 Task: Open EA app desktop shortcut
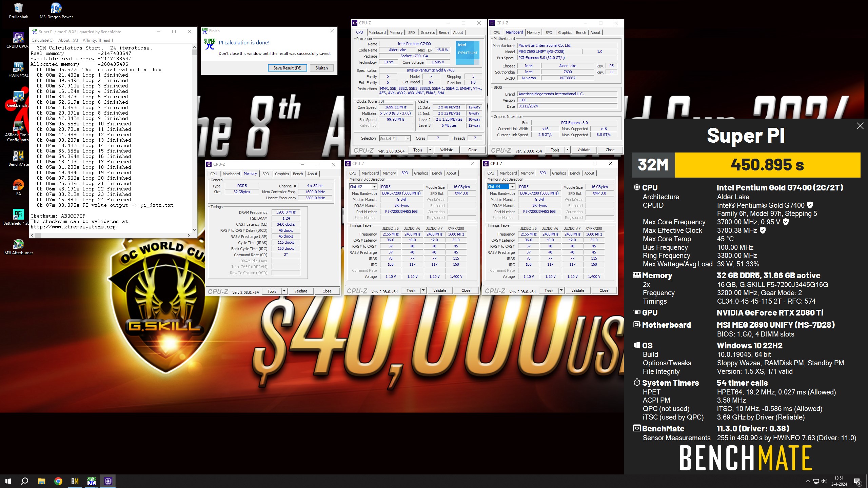pos(18,187)
